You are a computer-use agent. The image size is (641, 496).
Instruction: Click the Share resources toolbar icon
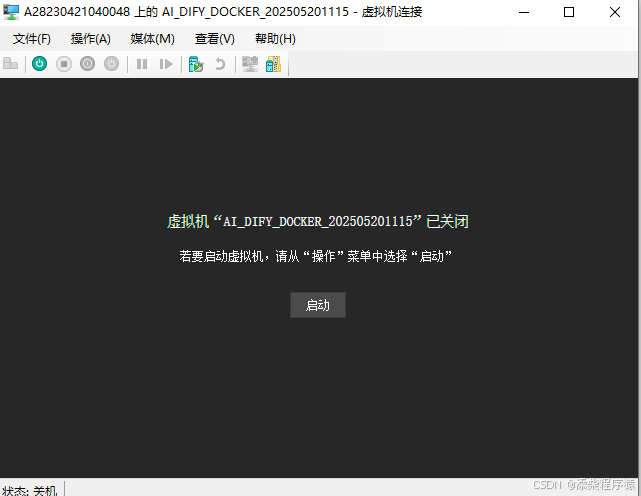pyautogui.click(x=273, y=64)
